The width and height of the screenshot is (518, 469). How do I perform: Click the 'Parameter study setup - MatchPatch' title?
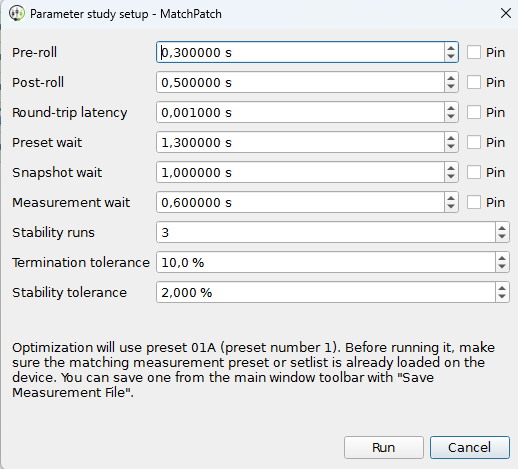(x=126, y=14)
